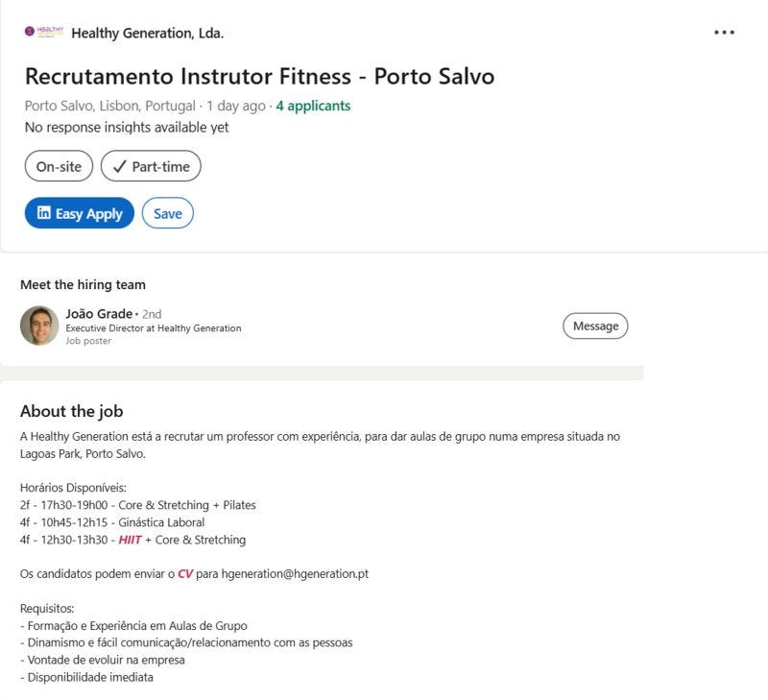
Task: Click Executive Director at Healthy Generation subtitle
Action: pyautogui.click(x=154, y=328)
